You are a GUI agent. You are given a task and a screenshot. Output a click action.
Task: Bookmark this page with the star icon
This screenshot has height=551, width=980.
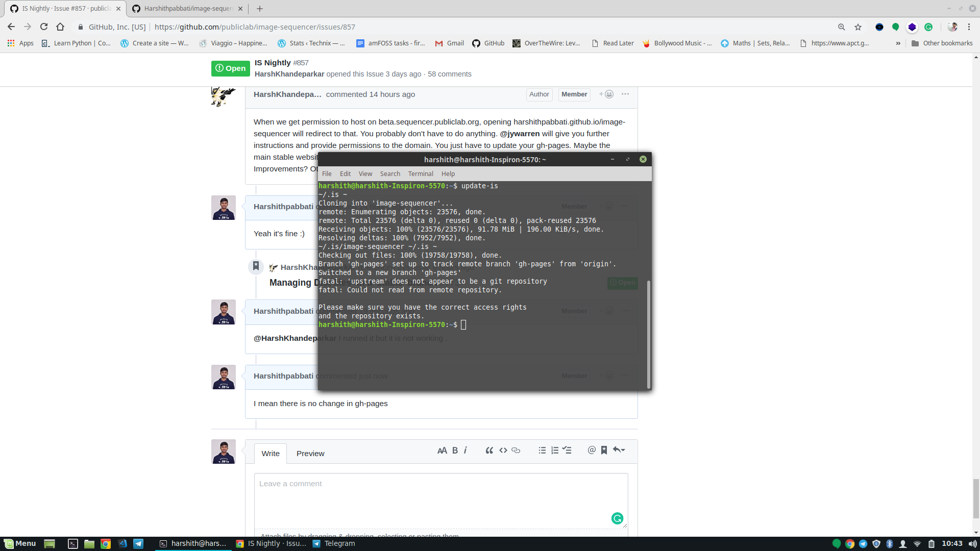click(x=858, y=27)
